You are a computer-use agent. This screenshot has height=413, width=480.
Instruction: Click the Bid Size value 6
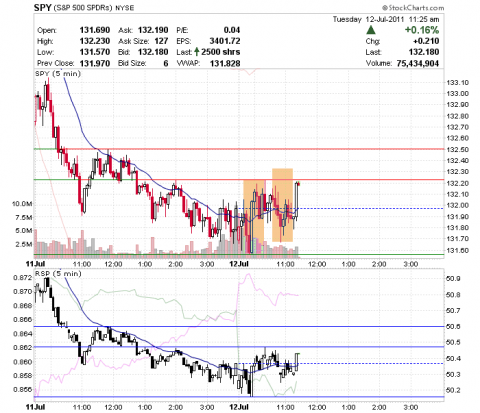coord(166,63)
